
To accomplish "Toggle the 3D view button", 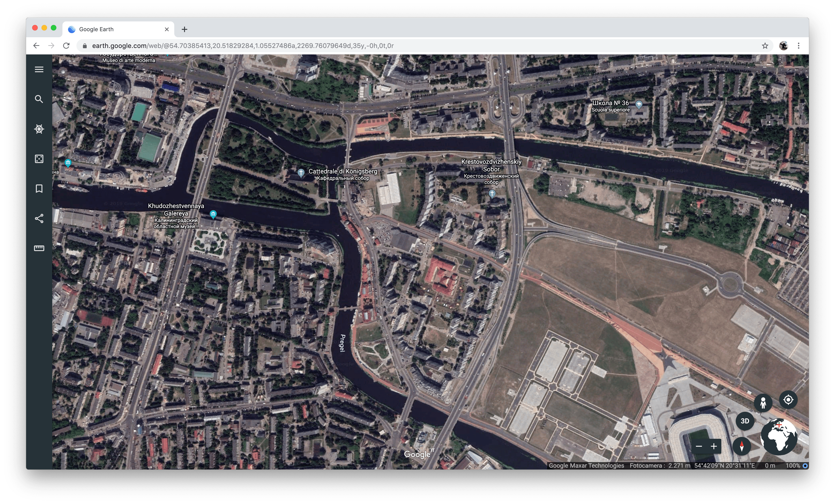I will (745, 421).
